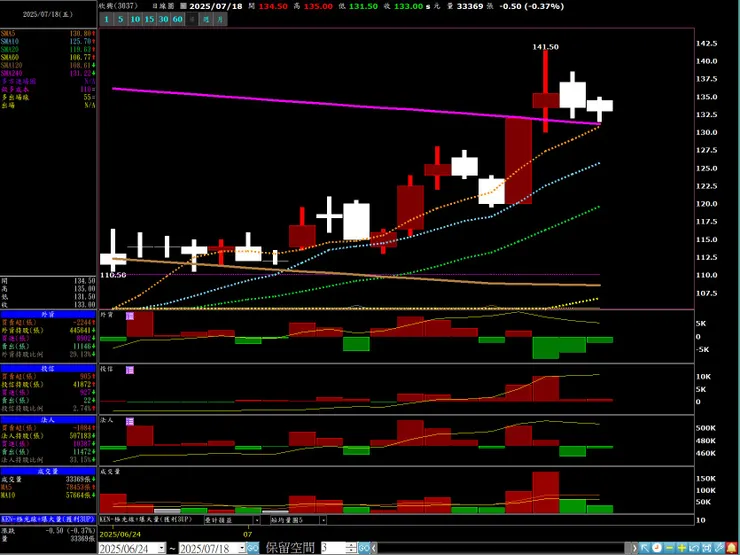Select the 15-minute timeframe button

[x=150, y=19]
